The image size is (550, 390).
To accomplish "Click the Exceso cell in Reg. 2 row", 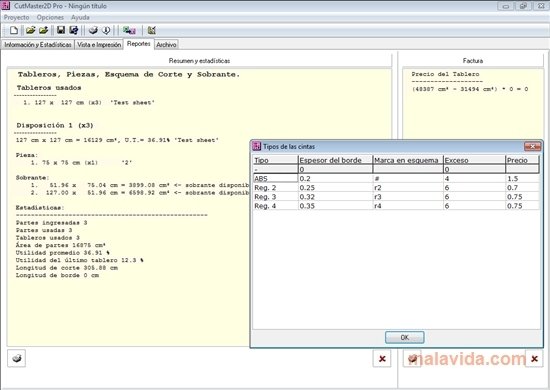I will (x=474, y=188).
